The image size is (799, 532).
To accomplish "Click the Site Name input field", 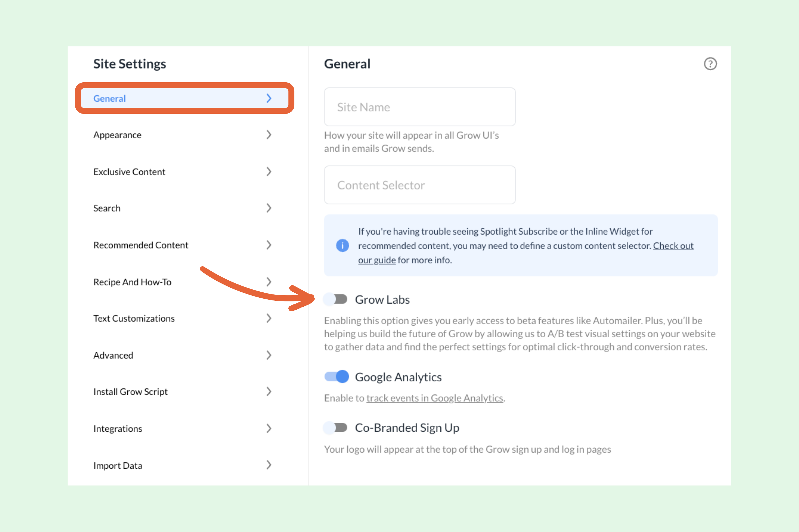I will pos(420,107).
